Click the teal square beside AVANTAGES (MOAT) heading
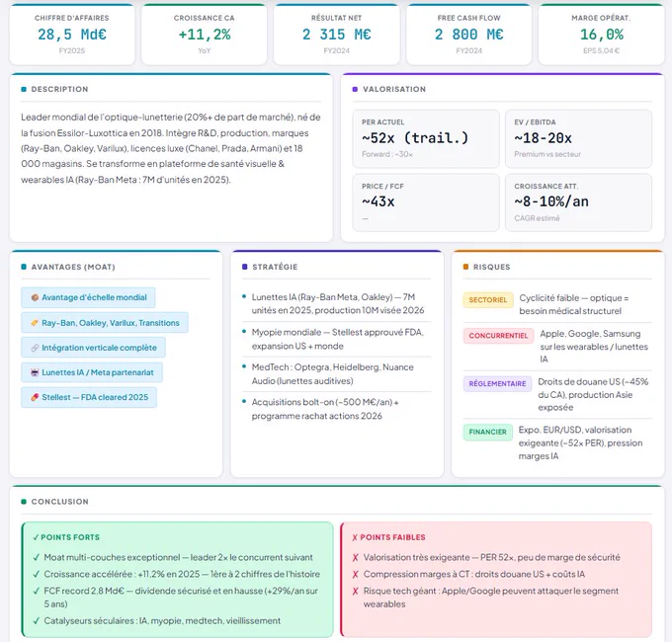Screen dimensions: 672x642 point(24,267)
